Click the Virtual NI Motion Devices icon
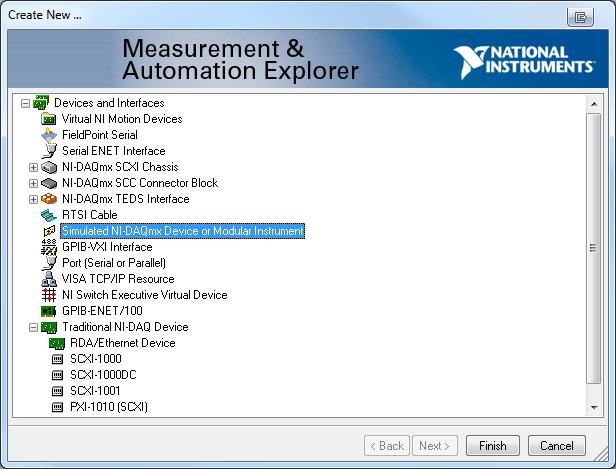Image resolution: width=616 pixels, height=469 pixels. tap(49, 119)
